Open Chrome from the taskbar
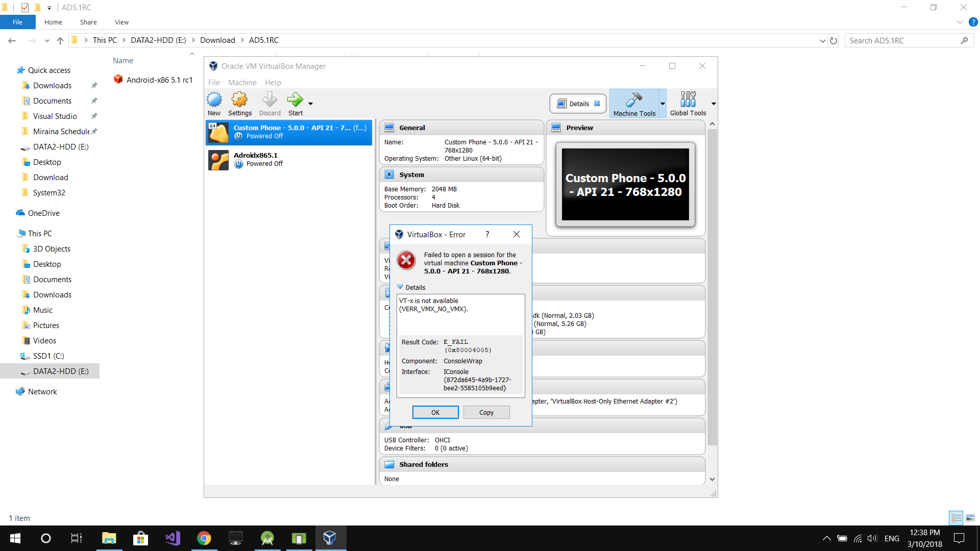This screenshot has height=551, width=980. (x=204, y=538)
